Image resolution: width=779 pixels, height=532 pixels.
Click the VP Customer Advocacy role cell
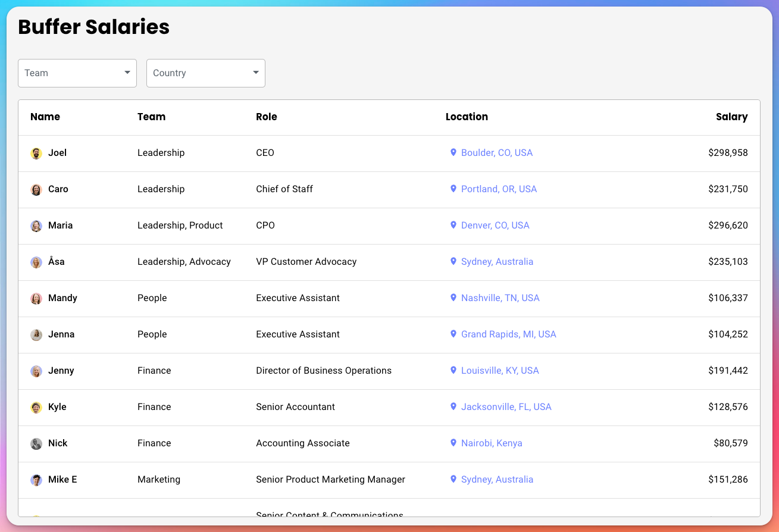click(x=306, y=262)
